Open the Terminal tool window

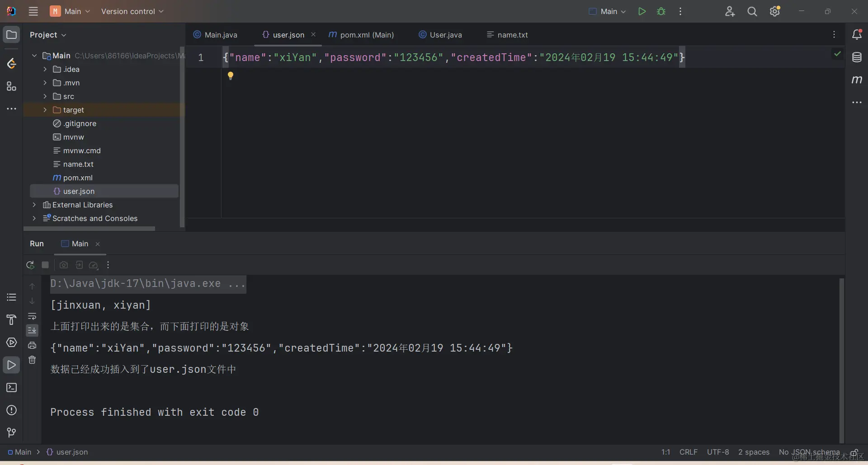12,388
